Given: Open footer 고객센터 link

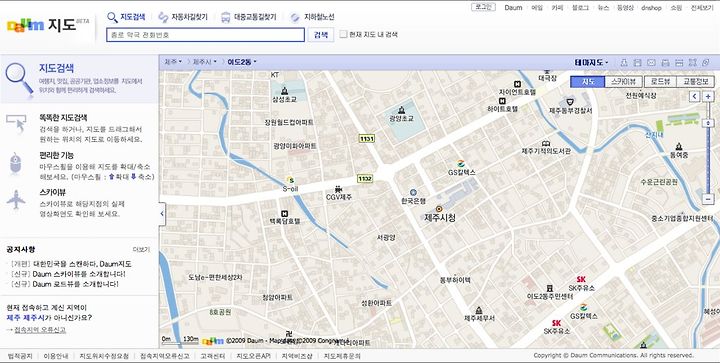Looking at the screenshot, I should click(213, 356).
